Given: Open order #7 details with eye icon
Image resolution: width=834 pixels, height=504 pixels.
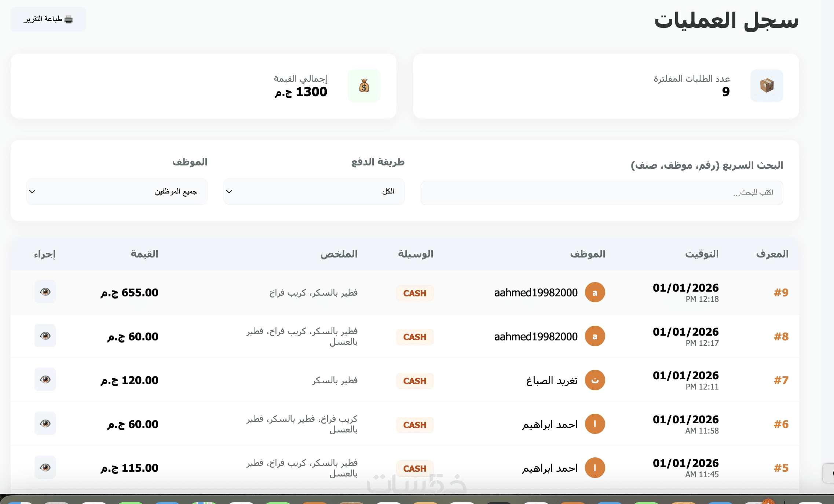Looking at the screenshot, I should pos(45,380).
